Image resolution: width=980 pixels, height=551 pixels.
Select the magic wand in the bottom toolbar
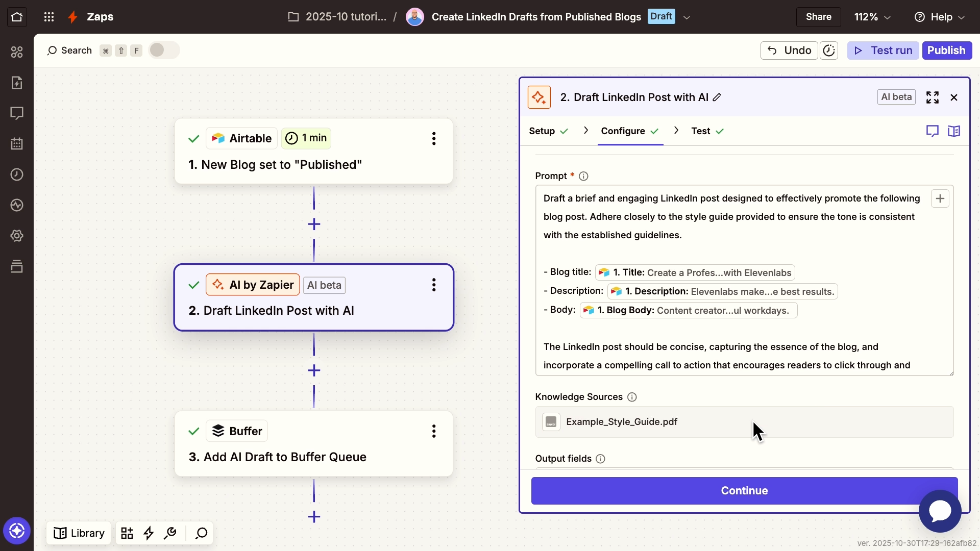170,533
